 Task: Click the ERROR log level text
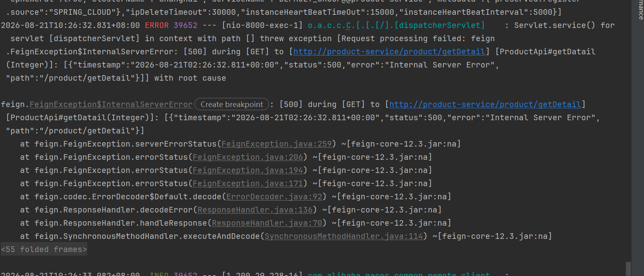[157, 25]
